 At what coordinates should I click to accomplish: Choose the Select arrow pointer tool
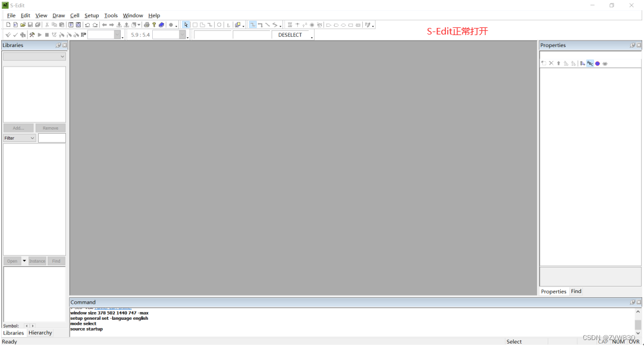(x=186, y=25)
